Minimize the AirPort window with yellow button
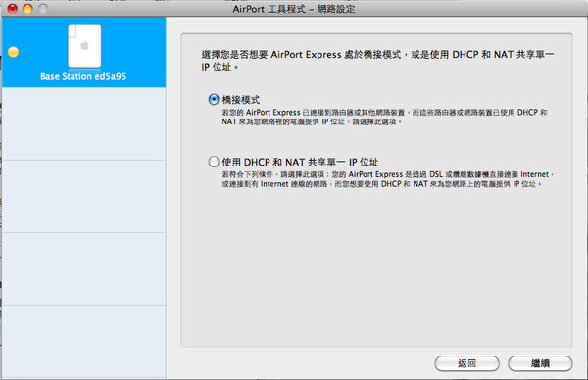Viewport: 588px width, 380px height. 27,8
